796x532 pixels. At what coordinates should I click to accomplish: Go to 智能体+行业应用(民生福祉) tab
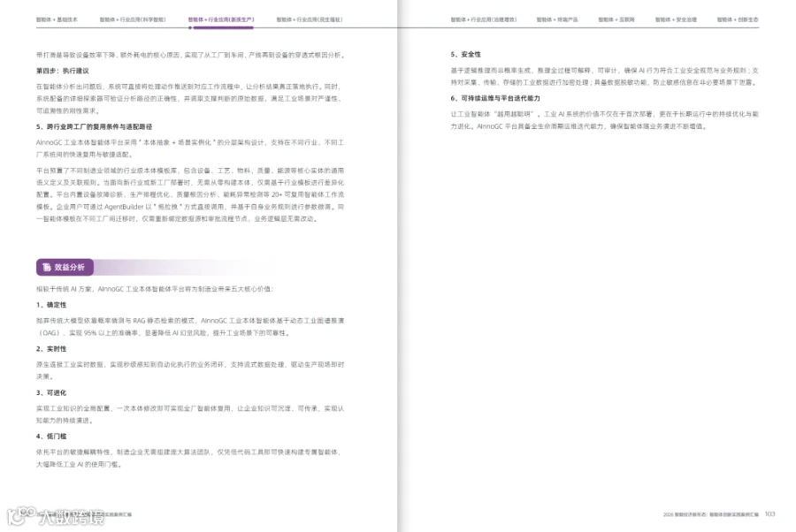coord(310,19)
